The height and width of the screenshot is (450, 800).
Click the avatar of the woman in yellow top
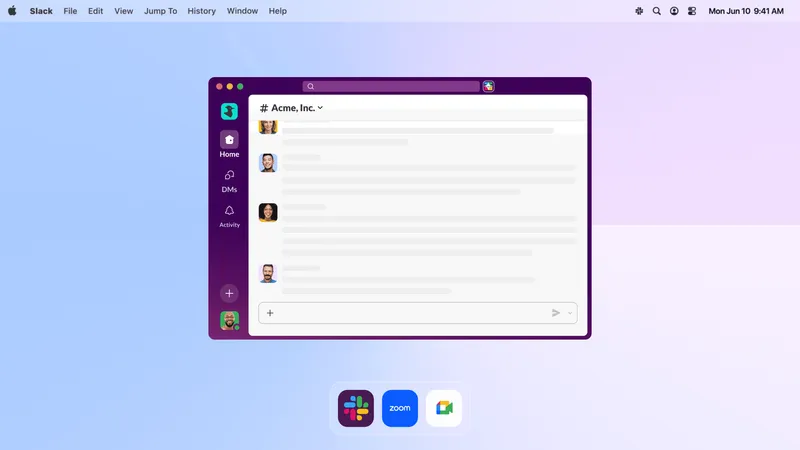click(268, 212)
